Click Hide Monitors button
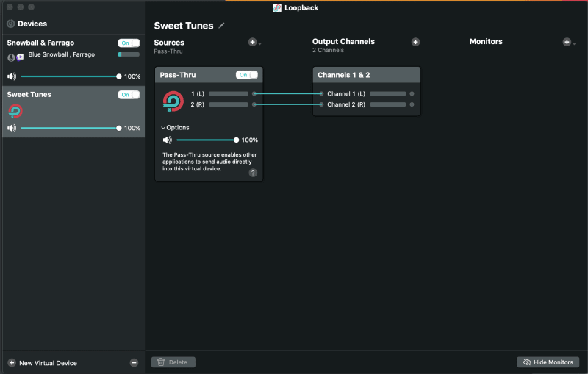Image resolution: width=588 pixels, height=374 pixels. click(548, 362)
